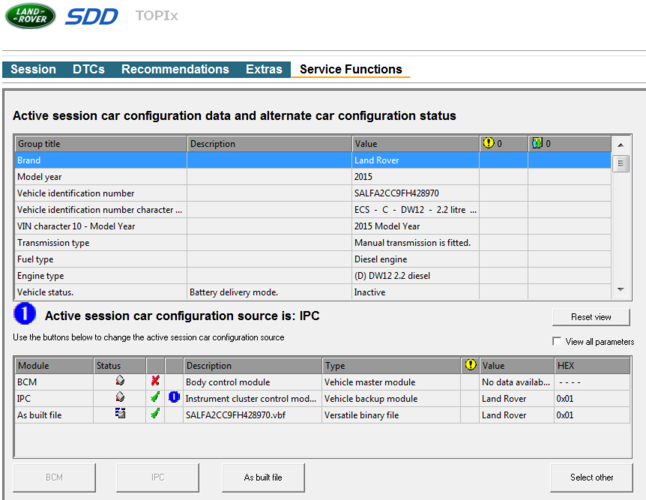Click the green checkmark in the IPC row
Screen dimensions: 646x500
click(x=155, y=397)
